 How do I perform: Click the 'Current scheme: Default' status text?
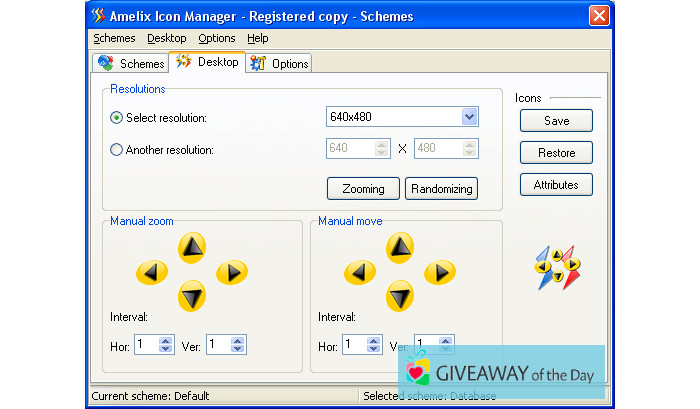(x=150, y=396)
